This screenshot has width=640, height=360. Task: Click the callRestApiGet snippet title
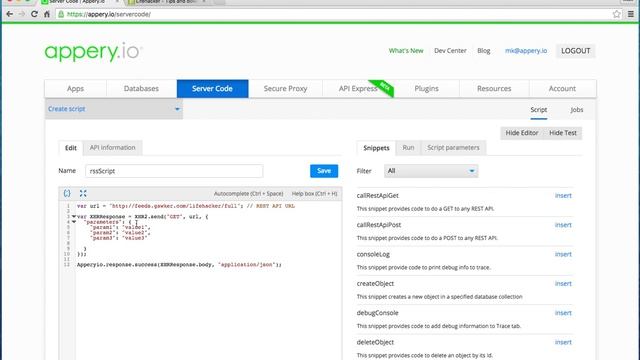tap(378, 196)
